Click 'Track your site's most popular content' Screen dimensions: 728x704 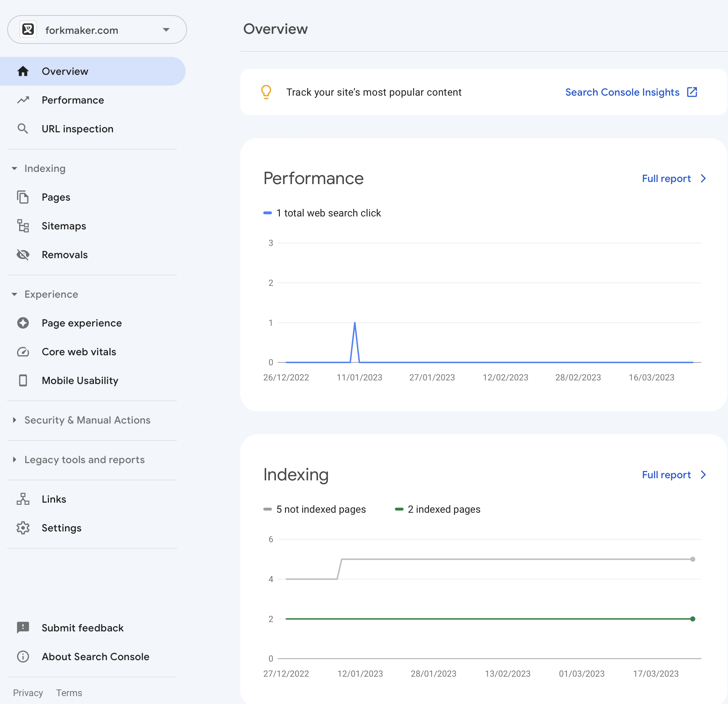tap(374, 92)
